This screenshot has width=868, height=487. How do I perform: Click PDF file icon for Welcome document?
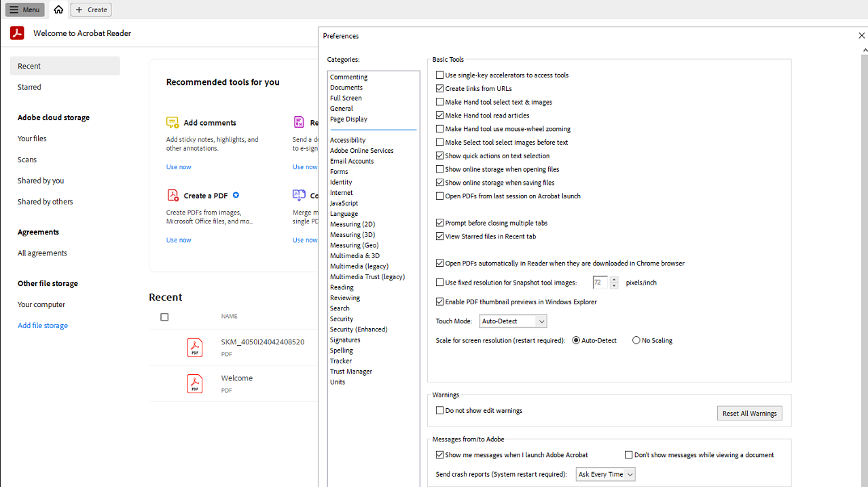(x=195, y=384)
